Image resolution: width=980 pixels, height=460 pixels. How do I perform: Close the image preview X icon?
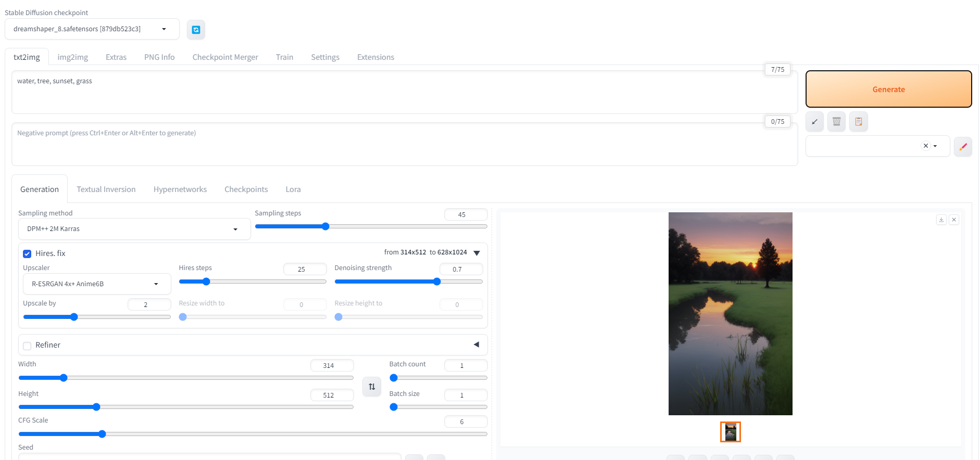(954, 220)
